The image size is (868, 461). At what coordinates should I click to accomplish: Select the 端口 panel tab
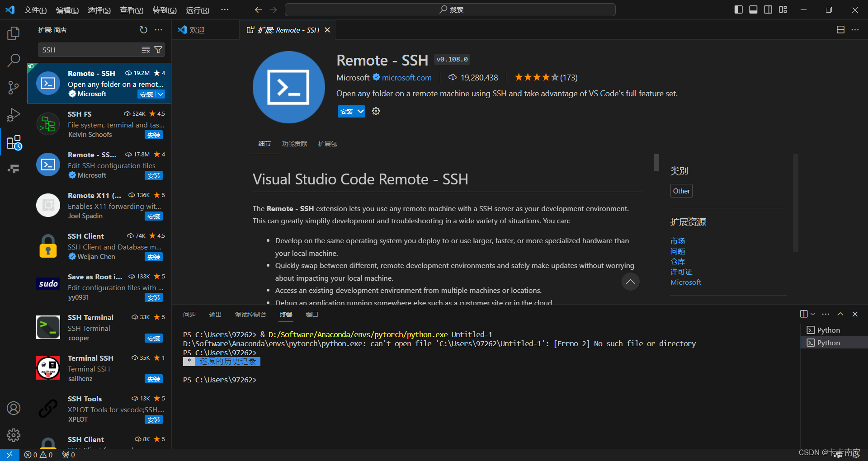[x=312, y=315]
